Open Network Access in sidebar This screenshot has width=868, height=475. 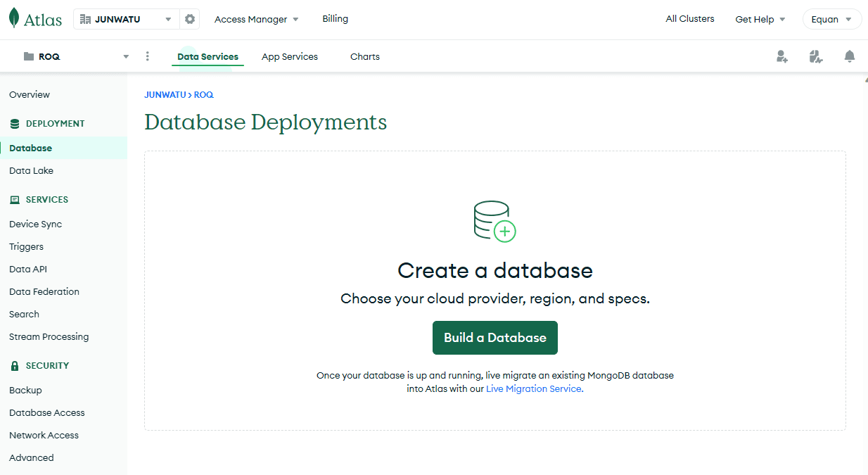click(x=44, y=435)
